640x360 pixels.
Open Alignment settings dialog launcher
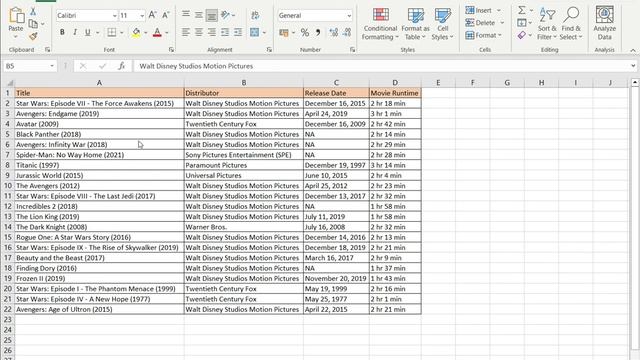pyautogui.click(x=269, y=49)
